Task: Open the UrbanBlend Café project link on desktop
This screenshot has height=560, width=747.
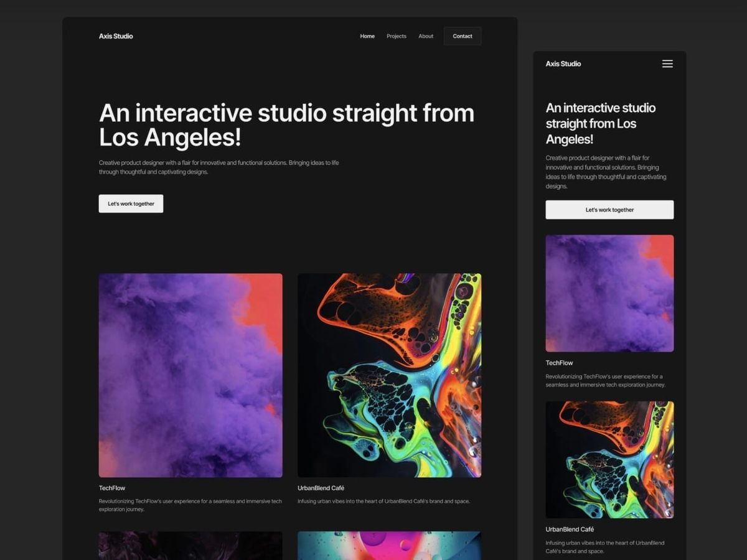Action: (322, 488)
